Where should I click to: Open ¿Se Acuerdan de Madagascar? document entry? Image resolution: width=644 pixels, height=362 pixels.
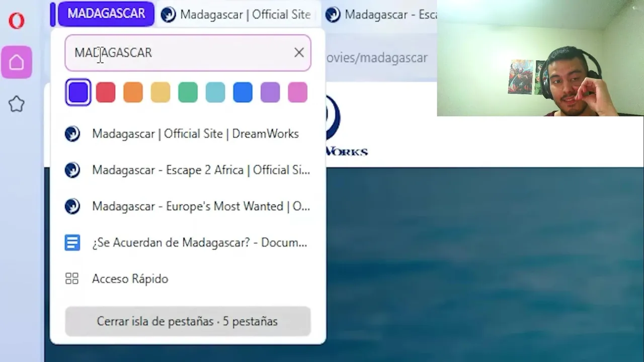(x=188, y=242)
